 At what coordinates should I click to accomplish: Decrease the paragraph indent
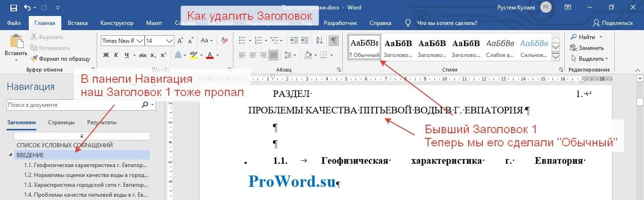coord(293,41)
